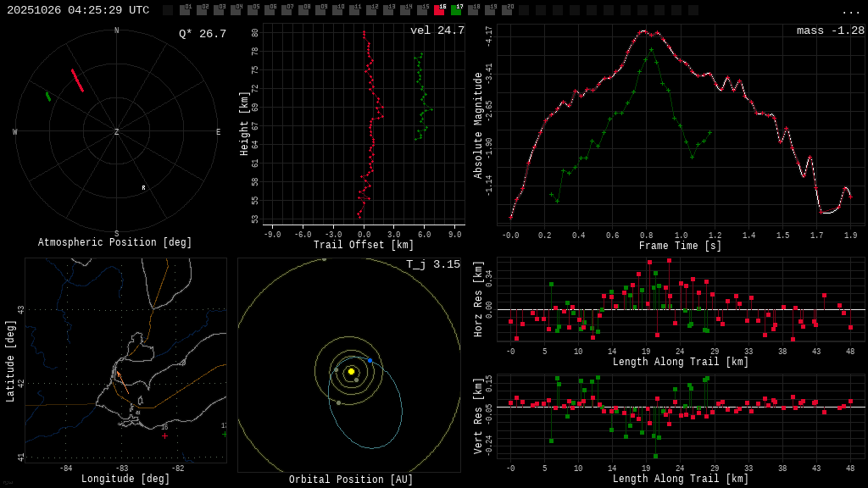Click the orange trajectory arrow on map
Image resolution: width=868 pixels, height=488 pixels.
coord(122,381)
